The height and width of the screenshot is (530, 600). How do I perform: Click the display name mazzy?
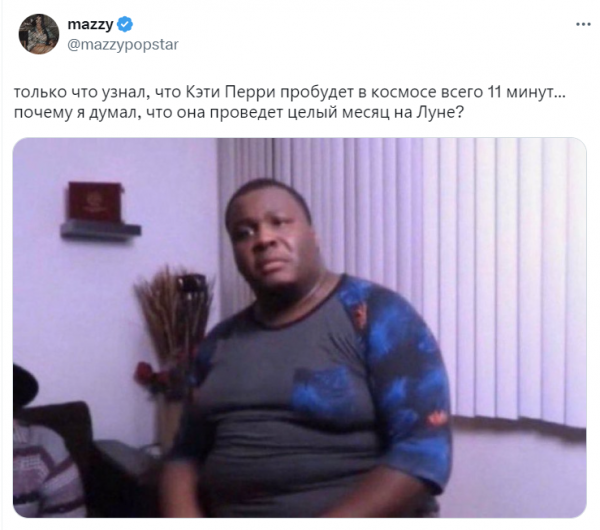[x=90, y=24]
